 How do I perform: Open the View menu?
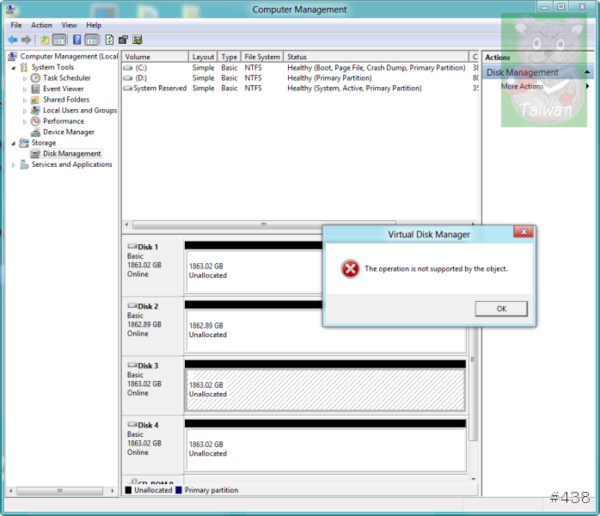(x=69, y=25)
